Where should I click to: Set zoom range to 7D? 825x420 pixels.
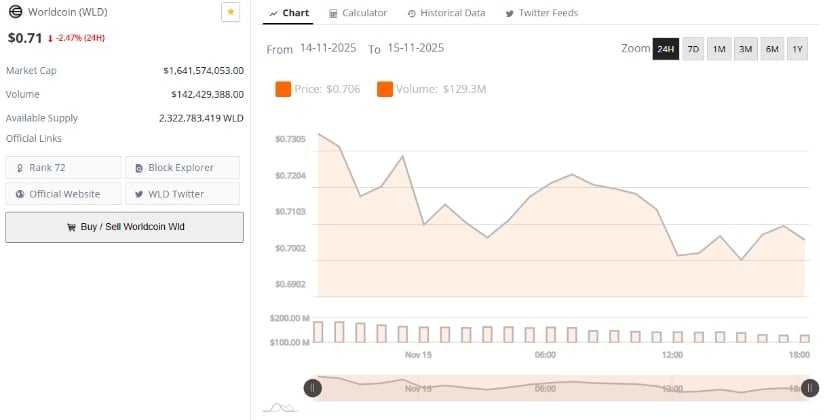coord(692,49)
